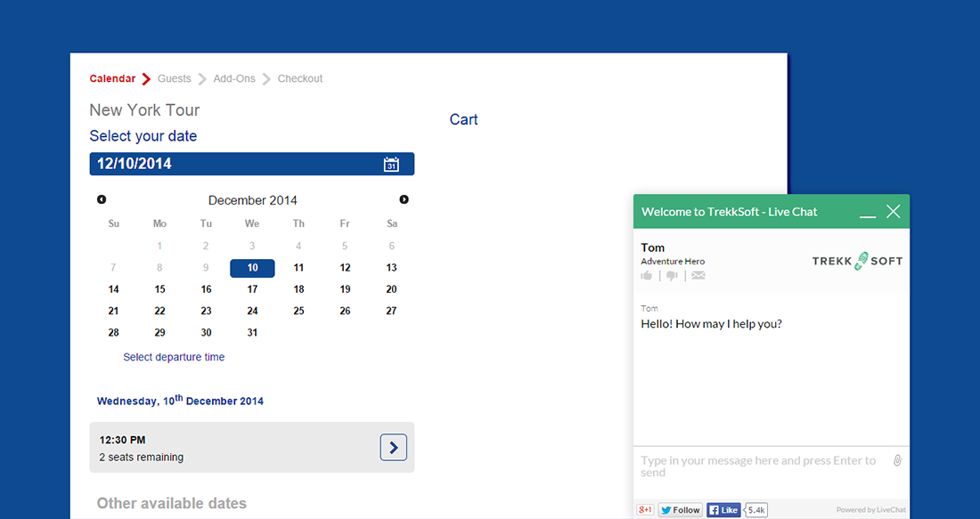Image resolution: width=980 pixels, height=519 pixels.
Task: Rate chat agent Tom with thumbs up
Action: coord(647,276)
